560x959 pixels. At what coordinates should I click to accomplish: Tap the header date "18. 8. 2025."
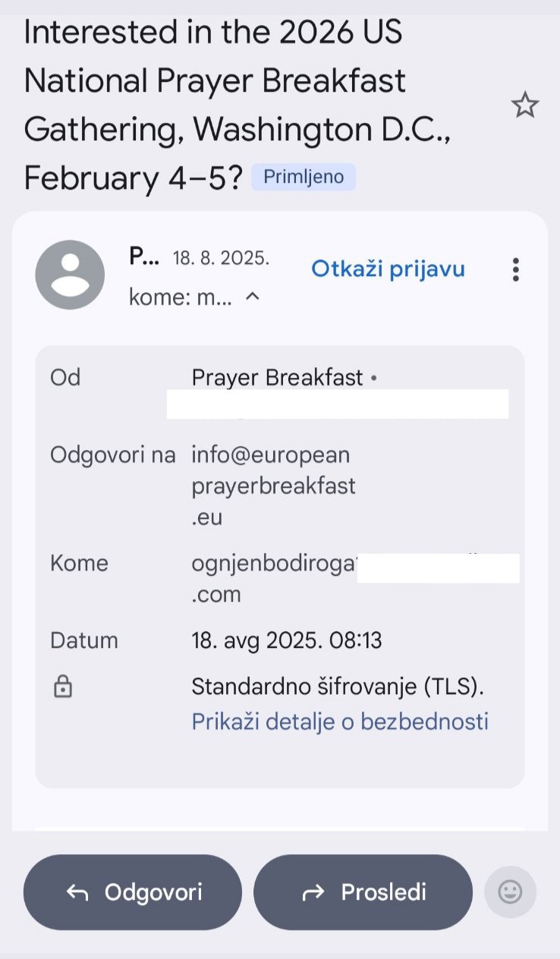click(221, 258)
